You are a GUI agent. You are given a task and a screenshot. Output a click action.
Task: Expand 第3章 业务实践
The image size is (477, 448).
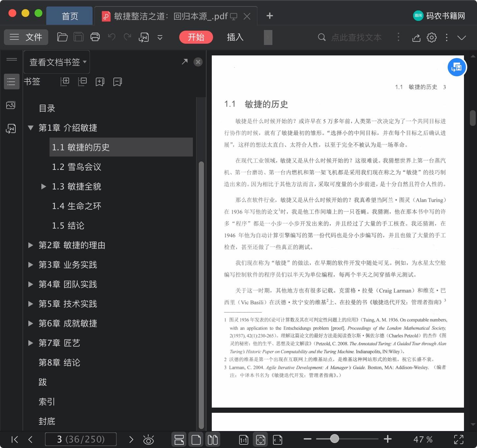[31, 265]
